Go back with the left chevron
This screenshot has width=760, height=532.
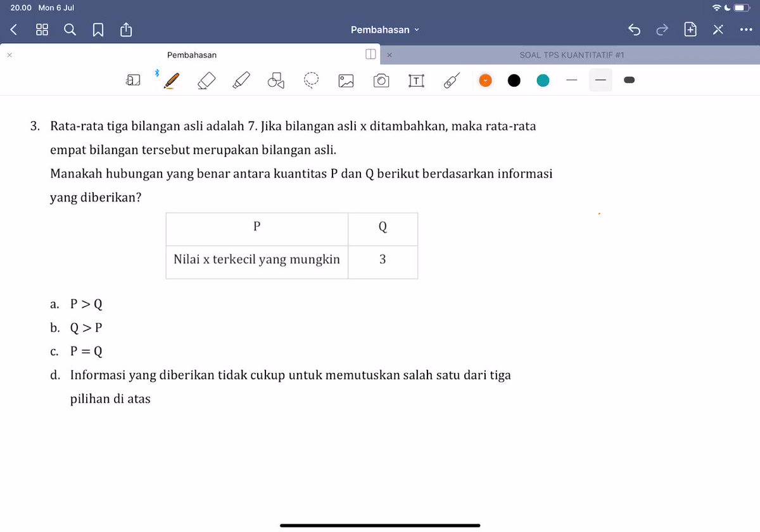point(14,30)
